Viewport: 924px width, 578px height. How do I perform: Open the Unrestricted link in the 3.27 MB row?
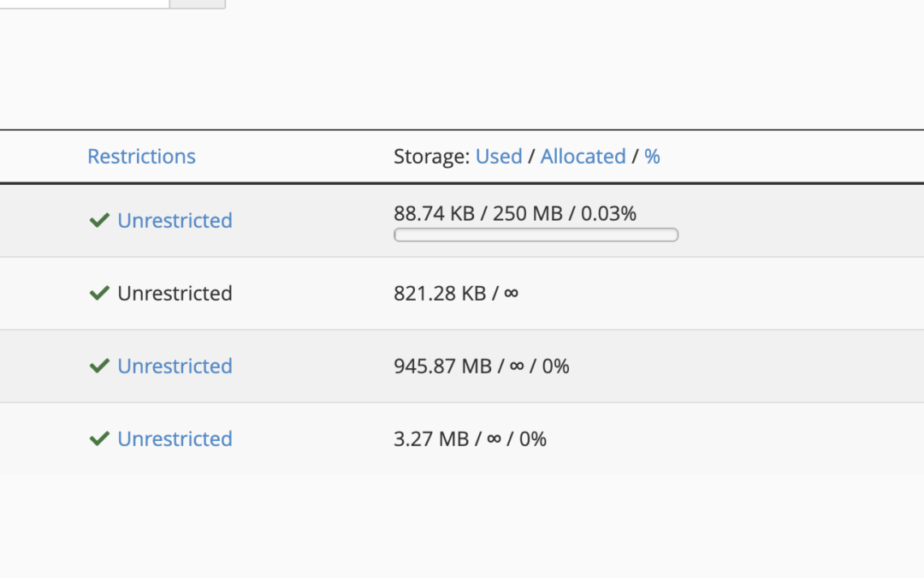[175, 438]
